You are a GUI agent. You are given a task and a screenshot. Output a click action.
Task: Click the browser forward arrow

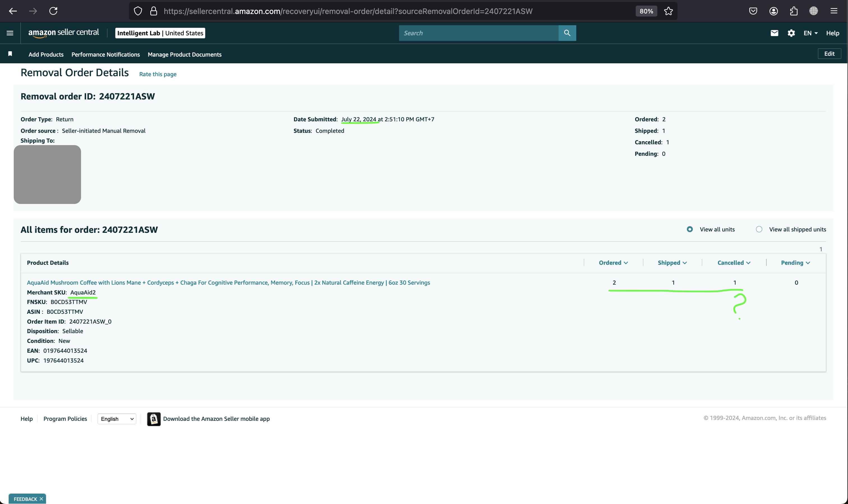[33, 11]
